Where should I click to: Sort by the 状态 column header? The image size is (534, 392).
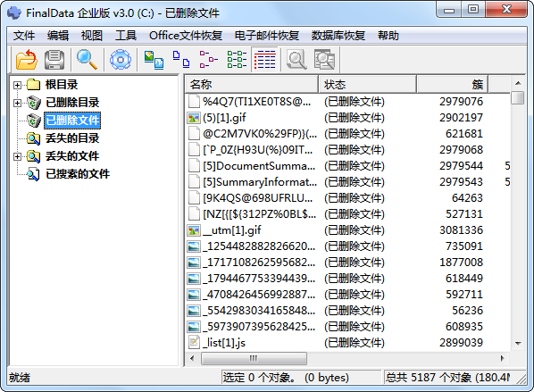point(368,84)
